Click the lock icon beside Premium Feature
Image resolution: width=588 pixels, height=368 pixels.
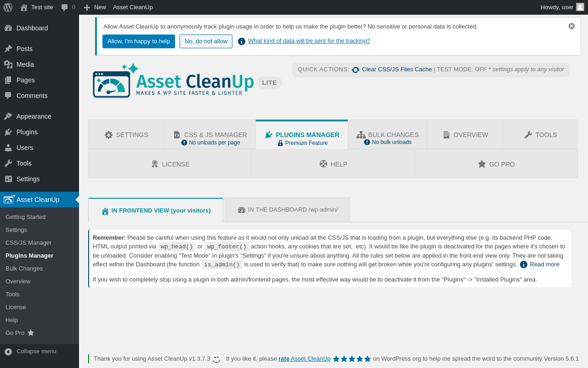coord(280,143)
